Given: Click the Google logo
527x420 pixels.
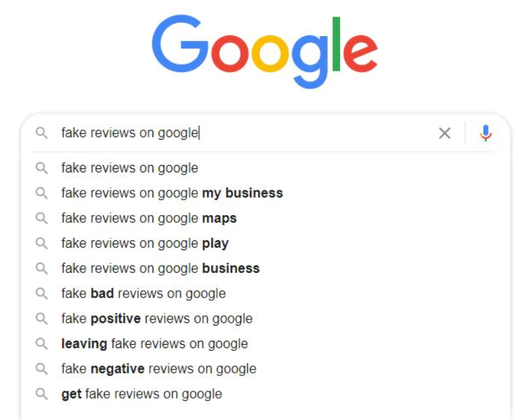Looking at the screenshot, I should click(265, 51).
